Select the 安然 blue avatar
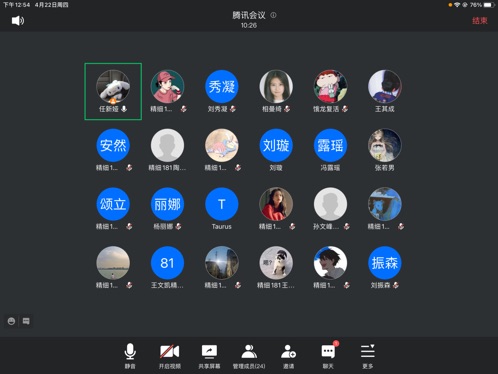This screenshot has height=374, width=498. [x=113, y=145]
